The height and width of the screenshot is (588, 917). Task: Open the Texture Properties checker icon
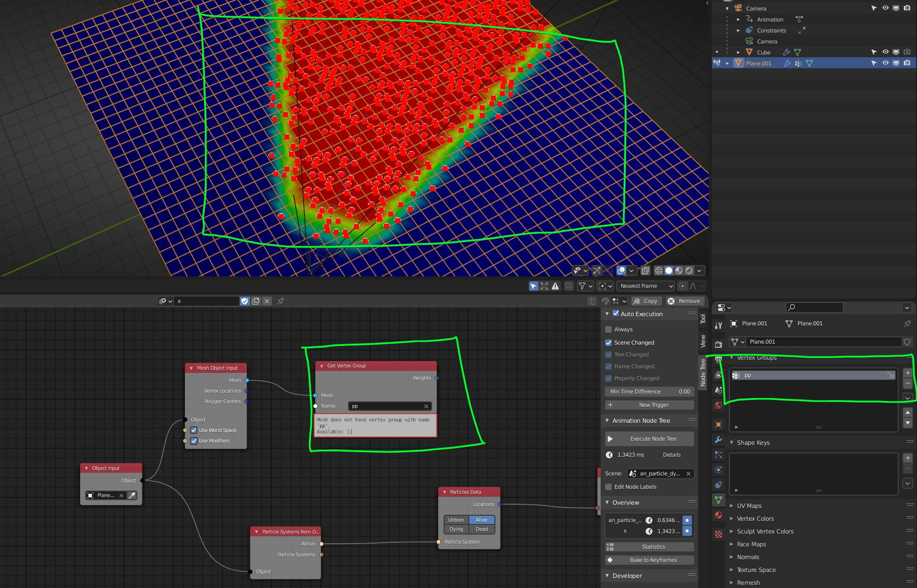718,533
